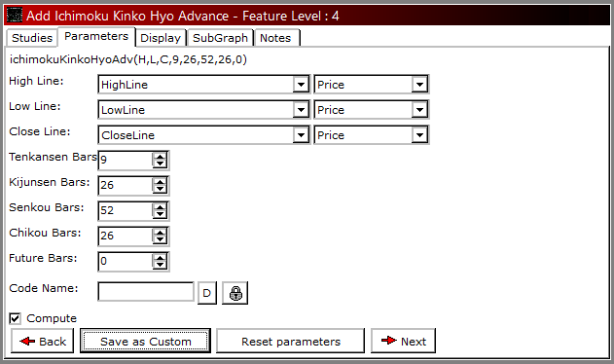614x364 pixels.
Task: Decrease Kijunsen Bars with down arrow
Action: (x=160, y=189)
